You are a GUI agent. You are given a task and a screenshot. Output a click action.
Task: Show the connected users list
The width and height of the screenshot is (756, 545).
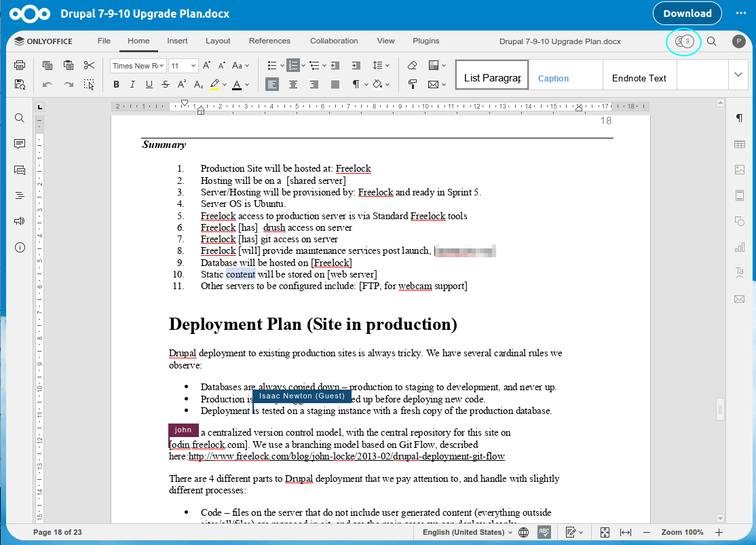tap(683, 41)
